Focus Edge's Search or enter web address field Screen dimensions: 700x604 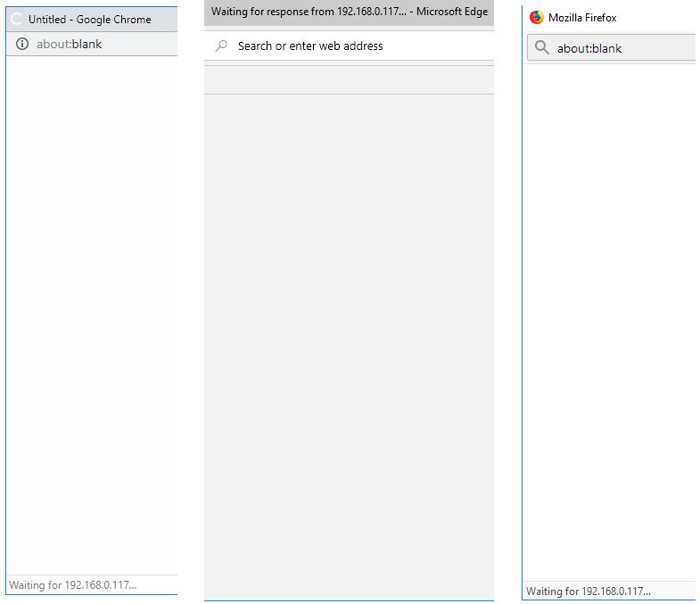[349, 46]
